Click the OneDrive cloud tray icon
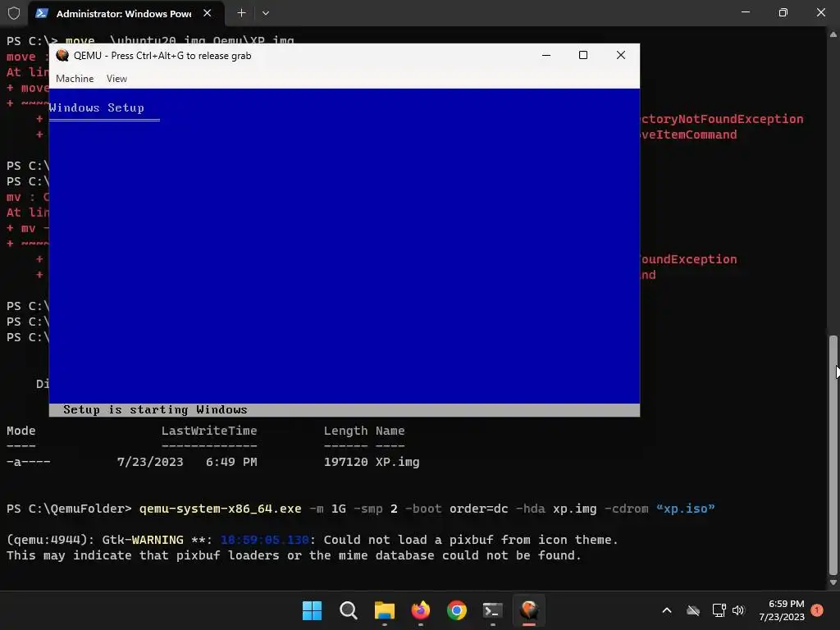 [x=693, y=610]
